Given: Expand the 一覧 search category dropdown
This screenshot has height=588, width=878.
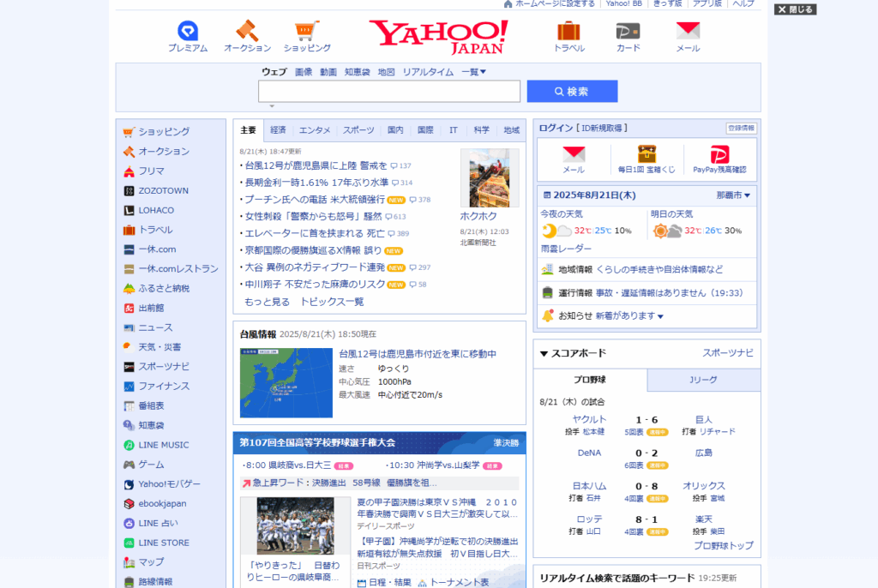Looking at the screenshot, I should pyautogui.click(x=473, y=72).
